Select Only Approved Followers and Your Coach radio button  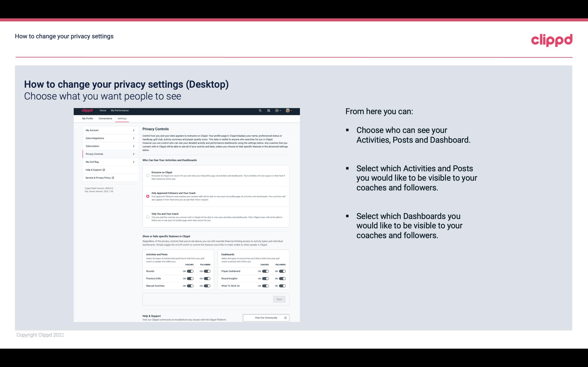[147, 196]
